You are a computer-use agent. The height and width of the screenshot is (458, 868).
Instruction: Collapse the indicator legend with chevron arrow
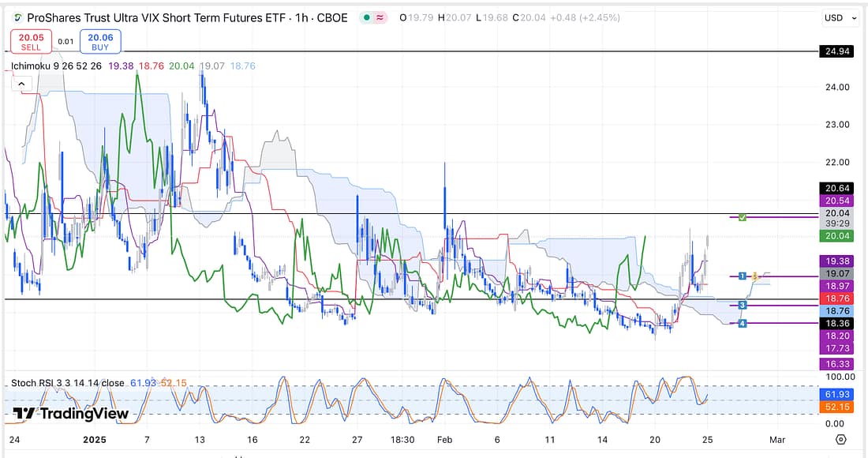[x=21, y=84]
